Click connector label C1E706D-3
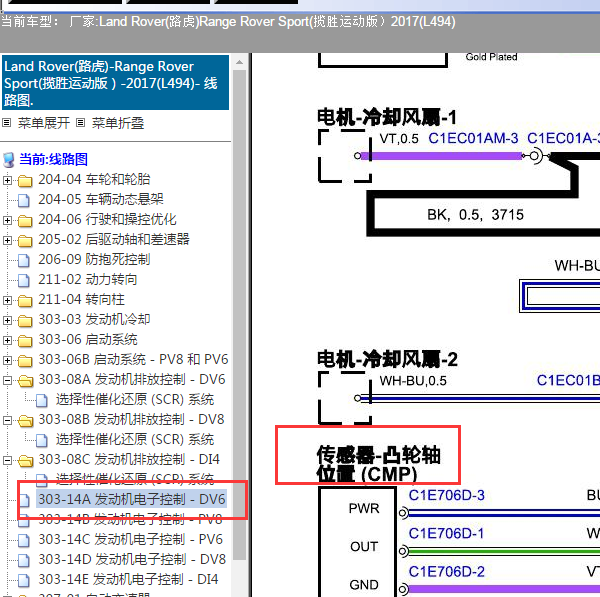This screenshot has width=600, height=597. (447, 495)
